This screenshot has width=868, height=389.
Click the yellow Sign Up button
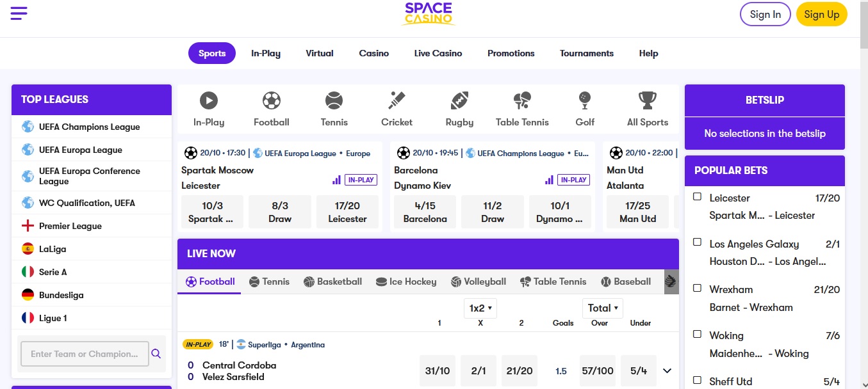(x=822, y=14)
